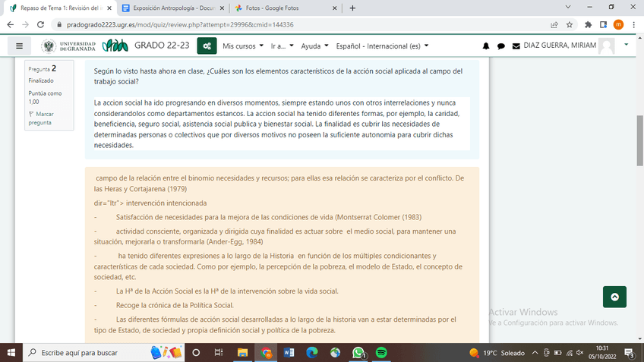Show hidden system tray icons

[535, 353]
